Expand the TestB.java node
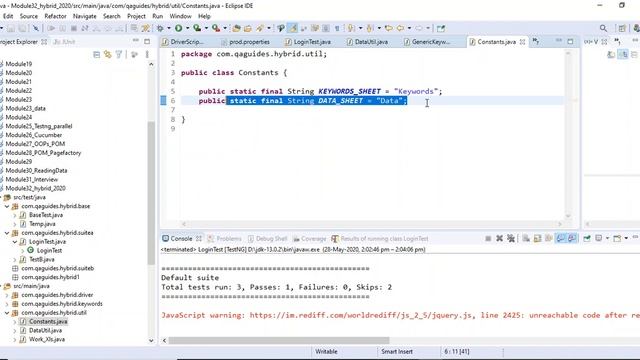 (15, 259)
